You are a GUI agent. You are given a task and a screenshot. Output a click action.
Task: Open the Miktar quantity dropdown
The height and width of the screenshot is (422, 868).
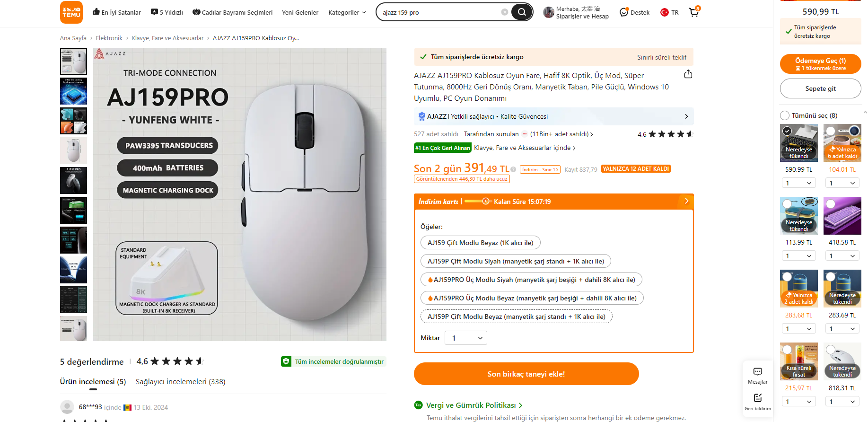click(x=466, y=338)
